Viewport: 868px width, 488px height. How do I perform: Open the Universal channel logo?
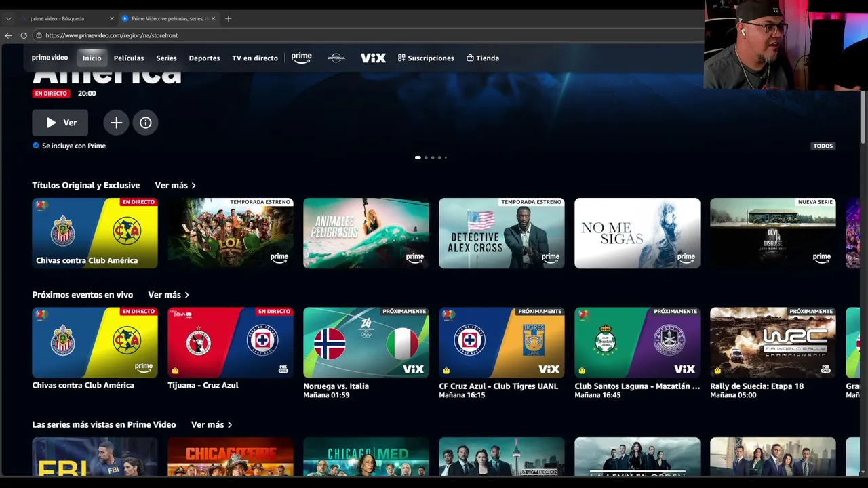[x=336, y=58]
